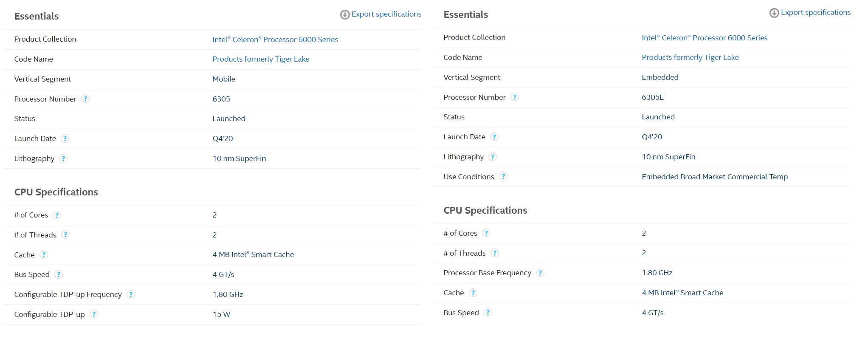
Task: Click # of Threads help icon in 6305E panel
Action: 495,253
